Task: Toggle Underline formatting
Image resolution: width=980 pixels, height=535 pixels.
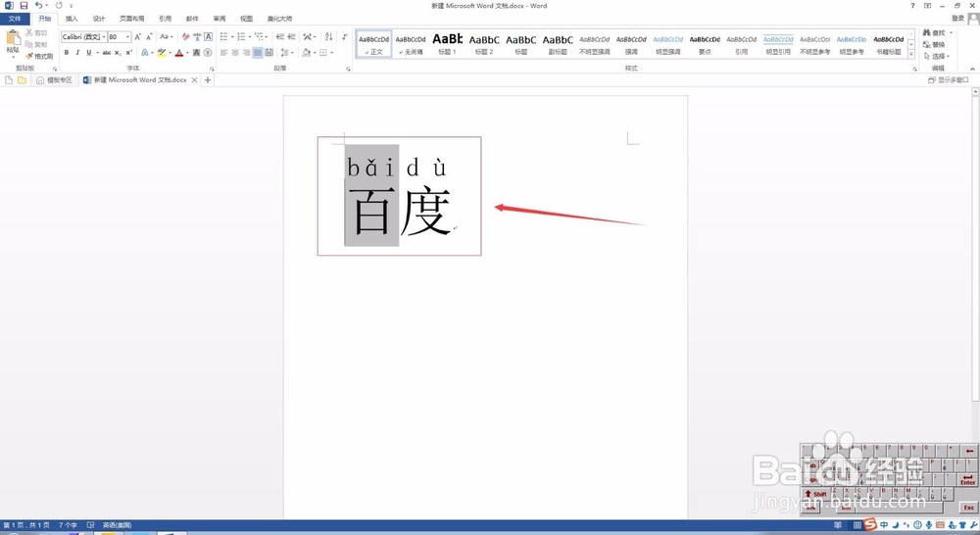Action: [x=89, y=53]
